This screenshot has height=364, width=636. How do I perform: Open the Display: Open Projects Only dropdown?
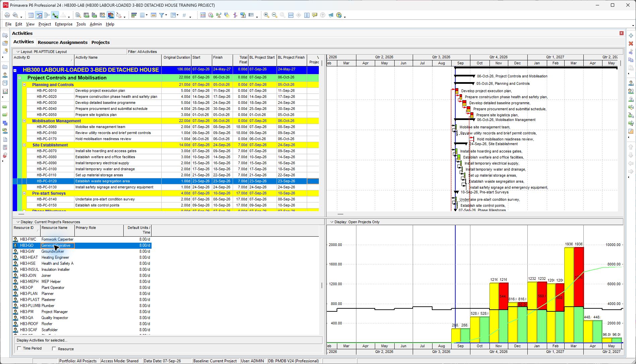[x=355, y=222]
